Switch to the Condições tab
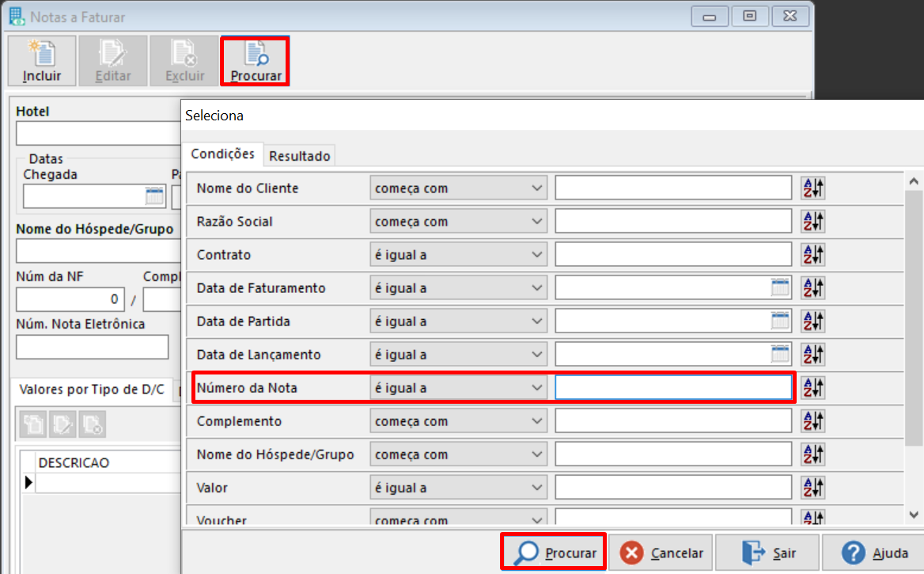924x574 pixels. (x=223, y=154)
